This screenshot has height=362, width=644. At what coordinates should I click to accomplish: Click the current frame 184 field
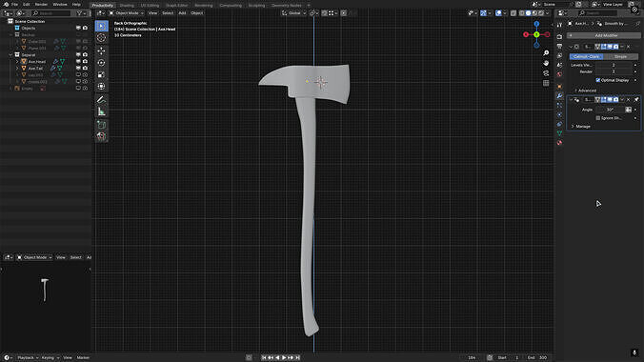pyautogui.click(x=472, y=358)
